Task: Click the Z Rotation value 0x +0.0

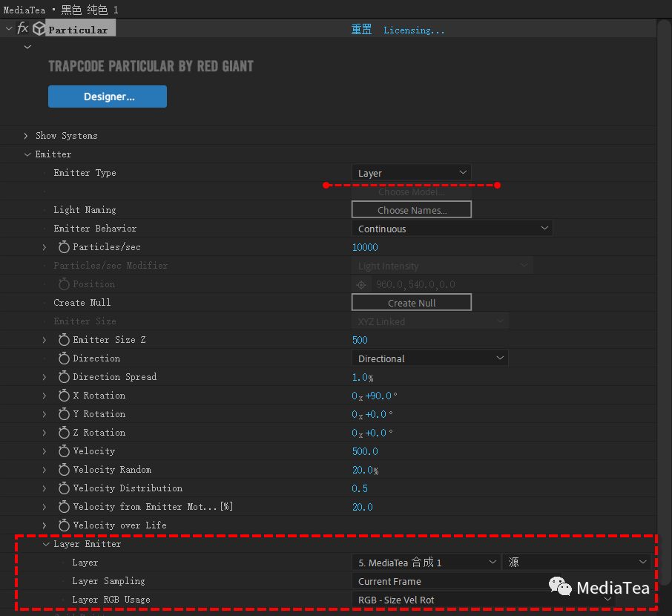Action: [x=372, y=433]
